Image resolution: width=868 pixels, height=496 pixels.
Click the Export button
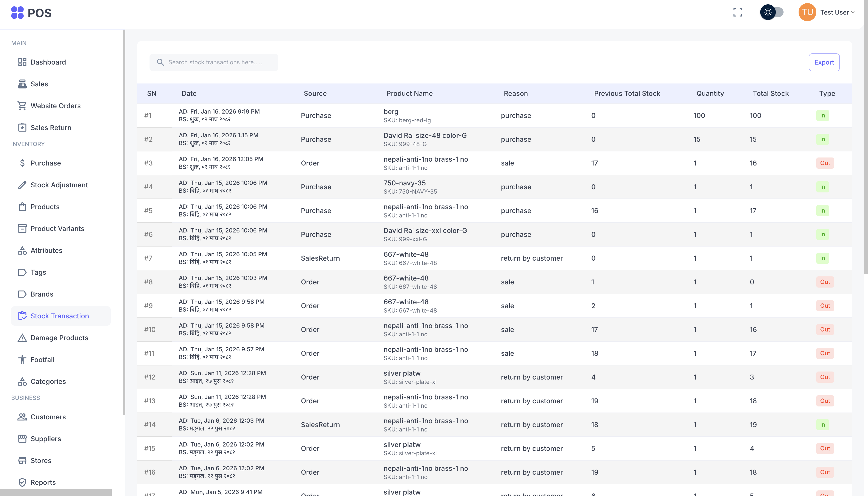click(824, 62)
